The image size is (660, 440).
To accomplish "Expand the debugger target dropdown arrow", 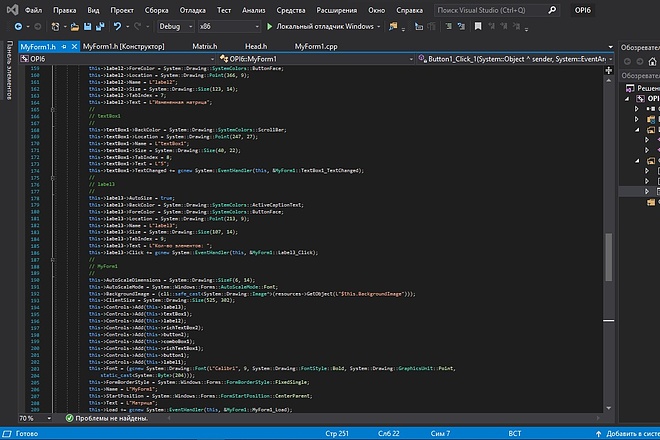I will [x=378, y=27].
